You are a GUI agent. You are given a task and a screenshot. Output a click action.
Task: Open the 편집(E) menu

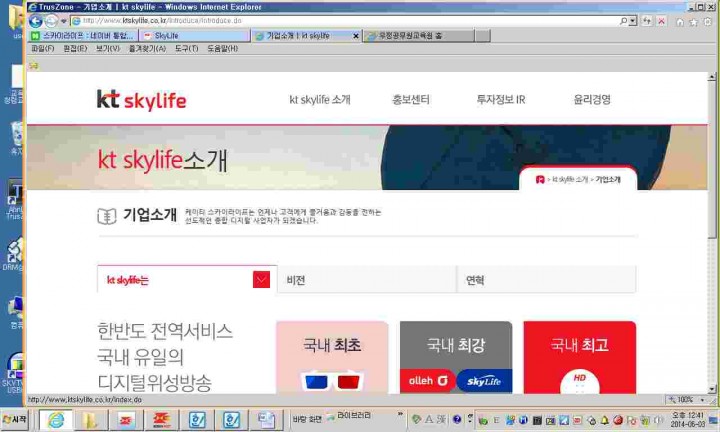(74, 49)
